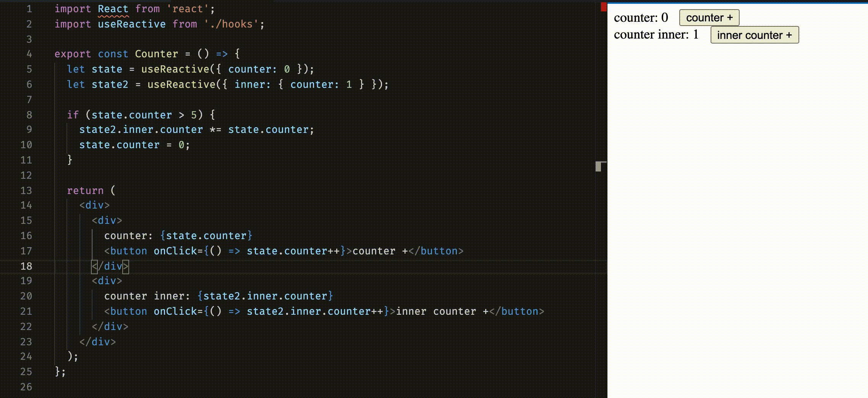Click the closing '};' on line 25

60,372
